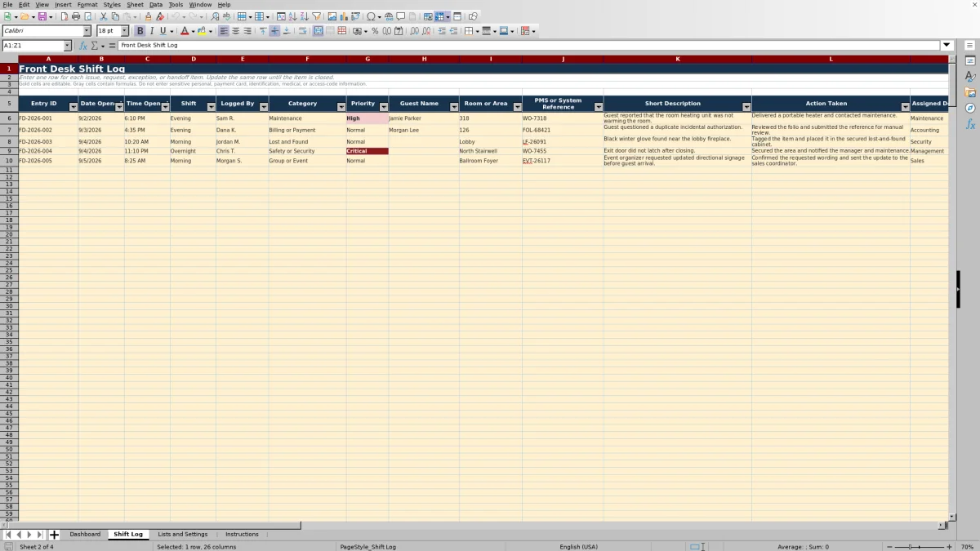This screenshot has width=980, height=551.
Task: Open the sidebar Properties deck icon
Action: [970, 60]
